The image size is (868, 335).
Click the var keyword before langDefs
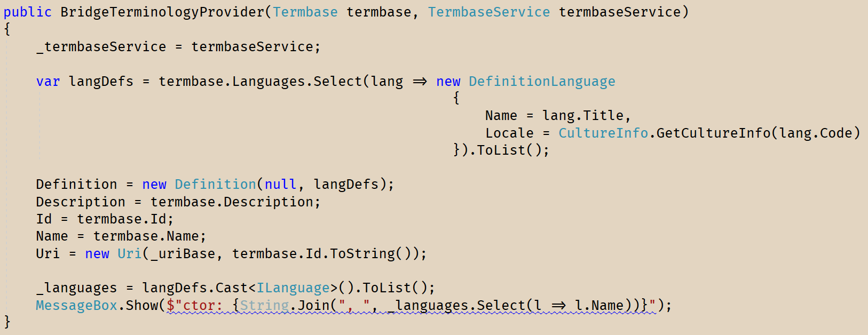tap(48, 82)
